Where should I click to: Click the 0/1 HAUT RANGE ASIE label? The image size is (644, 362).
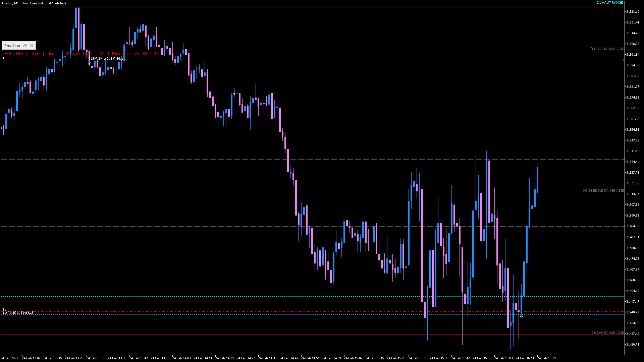(606, 49)
